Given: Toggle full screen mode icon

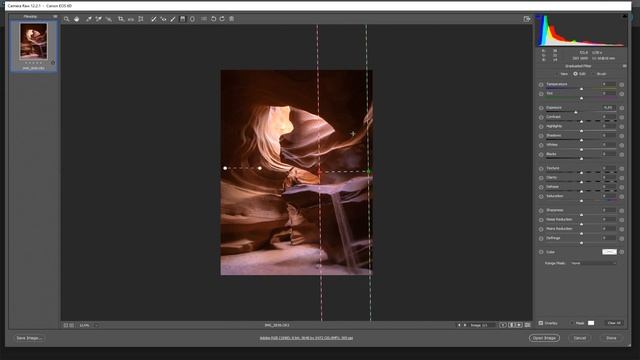Looking at the screenshot, I should pyautogui.click(x=527, y=19).
